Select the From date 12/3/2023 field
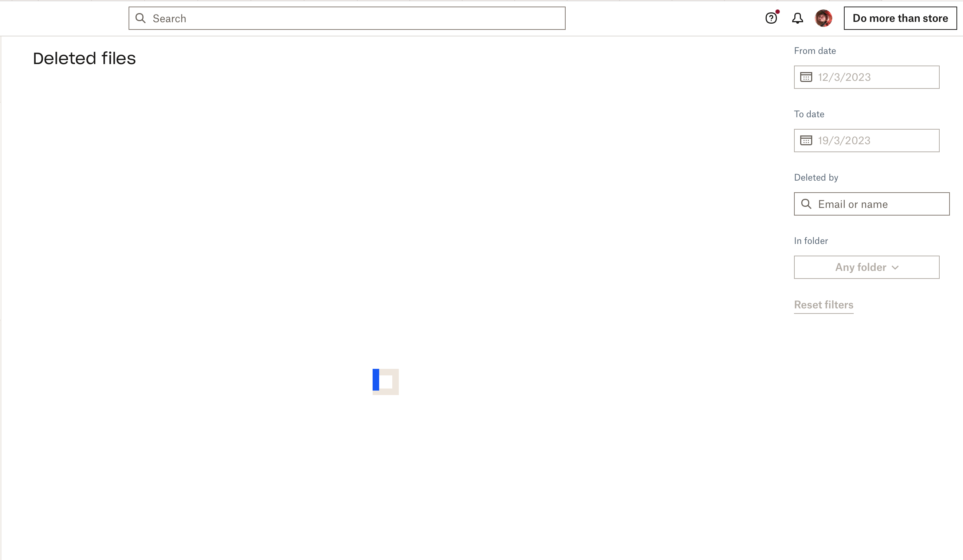Screen dimensions: 963x560 867,77
